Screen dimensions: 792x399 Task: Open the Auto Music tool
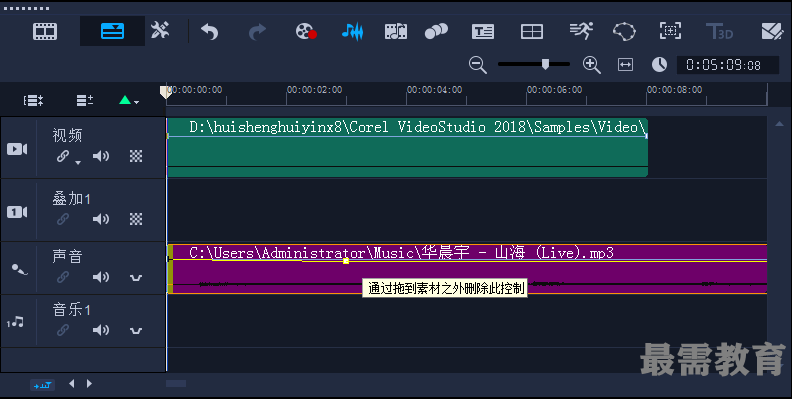pos(396,31)
